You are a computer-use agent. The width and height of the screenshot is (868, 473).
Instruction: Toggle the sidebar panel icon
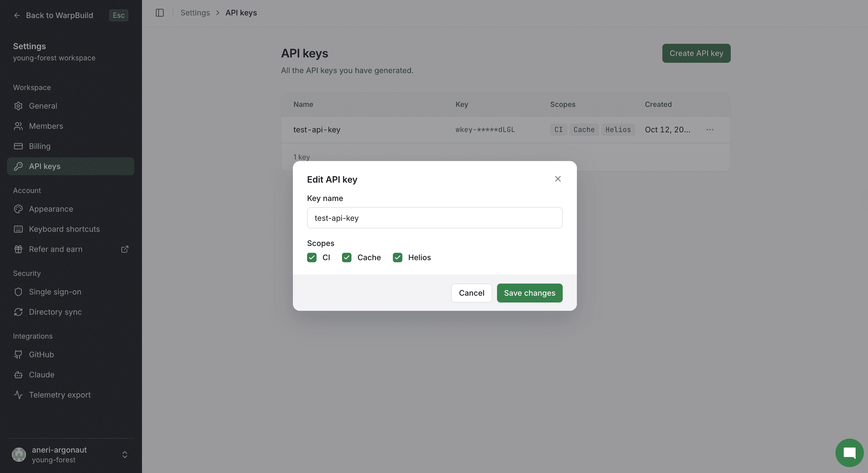click(x=160, y=13)
